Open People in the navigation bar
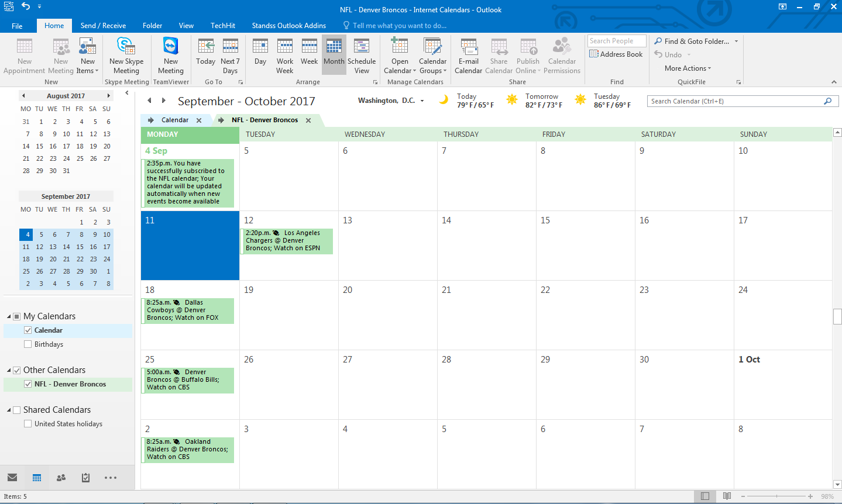The width and height of the screenshot is (842, 504). click(61, 478)
